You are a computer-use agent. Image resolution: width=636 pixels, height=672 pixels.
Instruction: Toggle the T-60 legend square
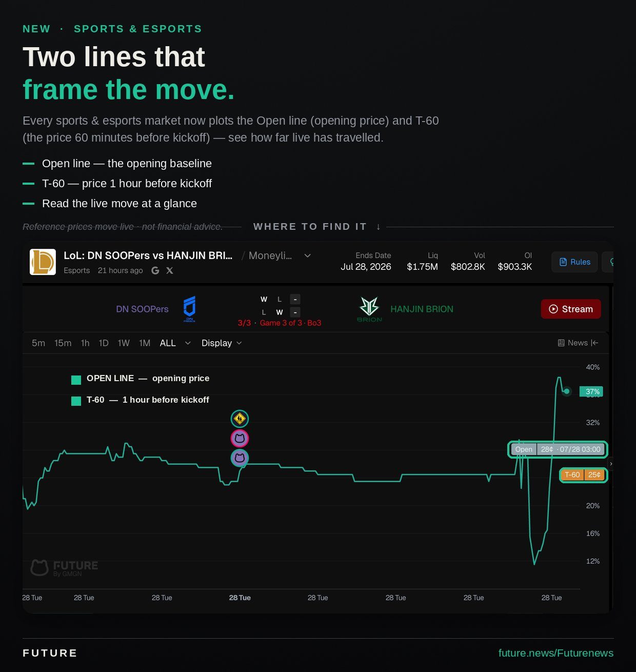(76, 401)
